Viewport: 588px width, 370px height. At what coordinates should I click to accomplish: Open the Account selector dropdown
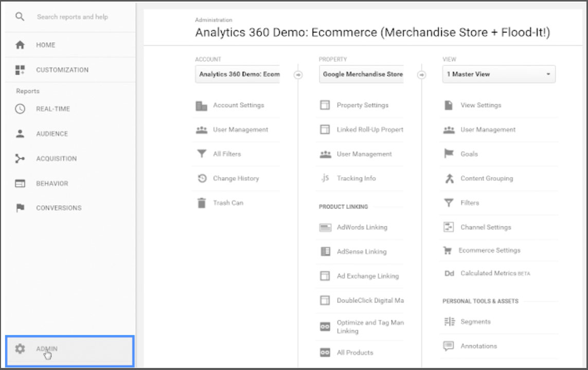click(x=238, y=74)
